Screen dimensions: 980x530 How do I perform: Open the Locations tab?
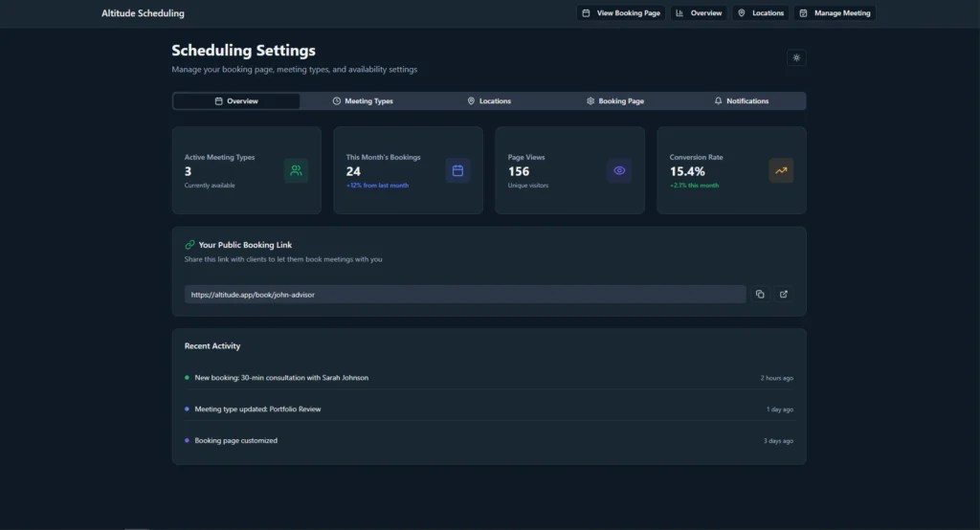tap(489, 101)
